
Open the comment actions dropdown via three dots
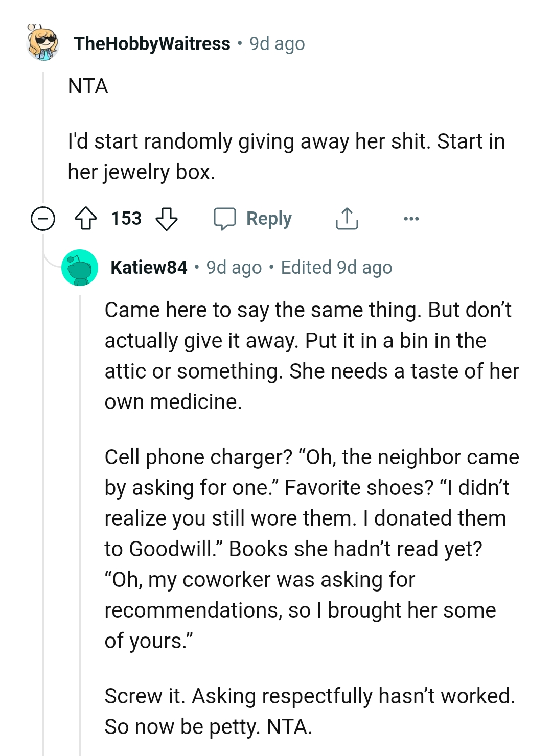pos(411,218)
